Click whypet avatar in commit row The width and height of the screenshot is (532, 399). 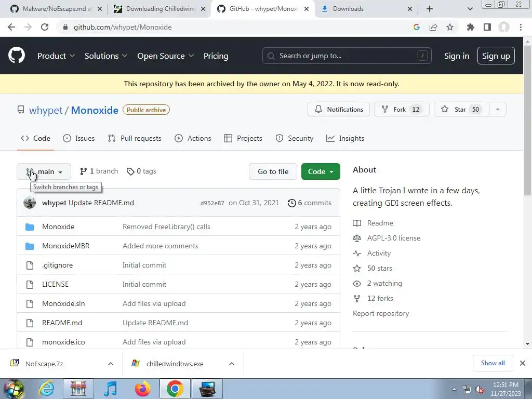point(30,203)
